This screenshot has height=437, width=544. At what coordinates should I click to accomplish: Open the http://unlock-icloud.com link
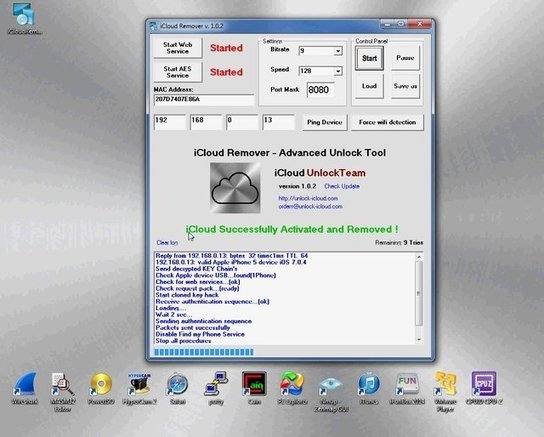308,198
